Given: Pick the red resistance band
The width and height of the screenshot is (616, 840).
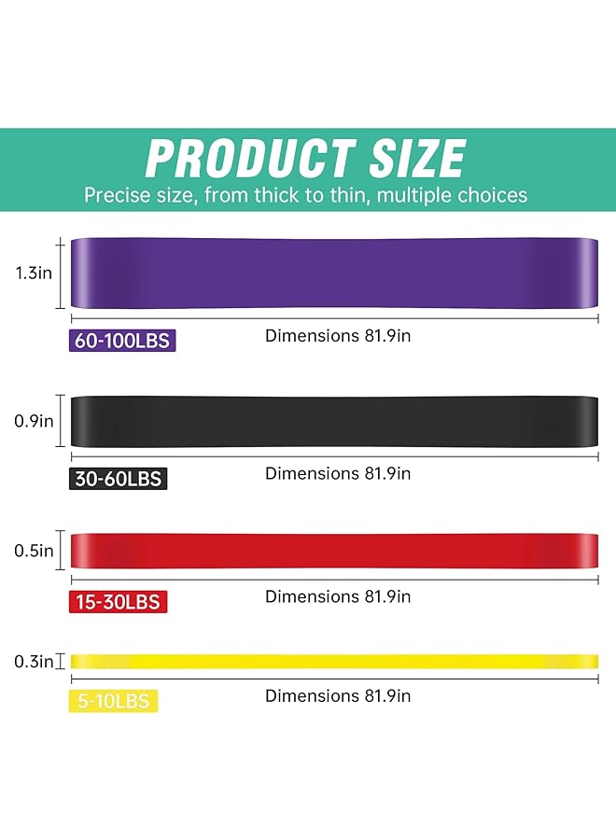Looking at the screenshot, I should (x=334, y=551).
